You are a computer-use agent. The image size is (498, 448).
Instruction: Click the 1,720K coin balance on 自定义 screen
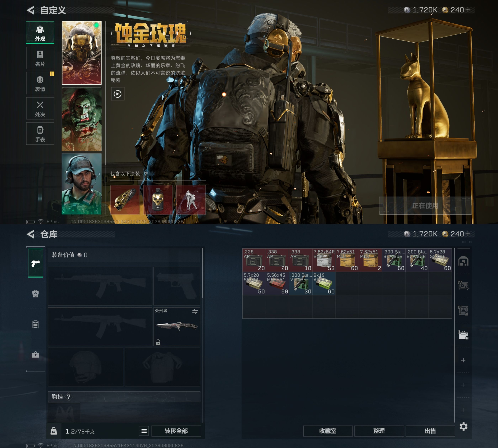point(421,10)
